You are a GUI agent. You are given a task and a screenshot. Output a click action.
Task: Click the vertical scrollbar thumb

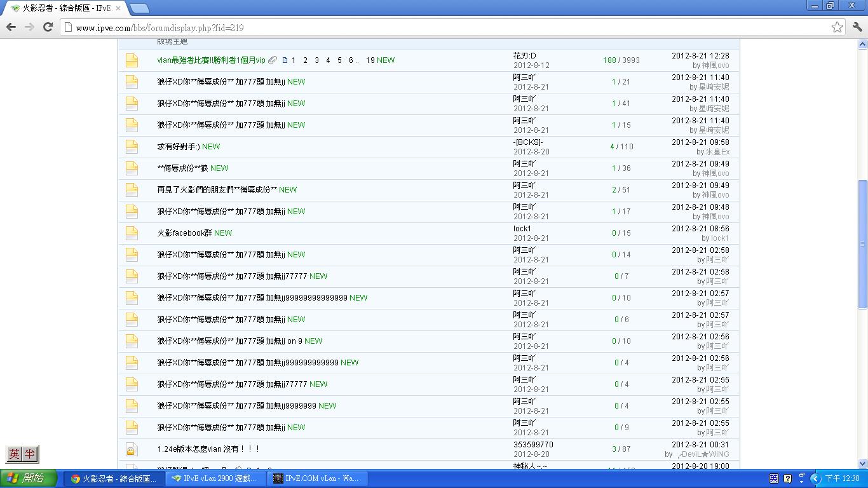(863, 244)
